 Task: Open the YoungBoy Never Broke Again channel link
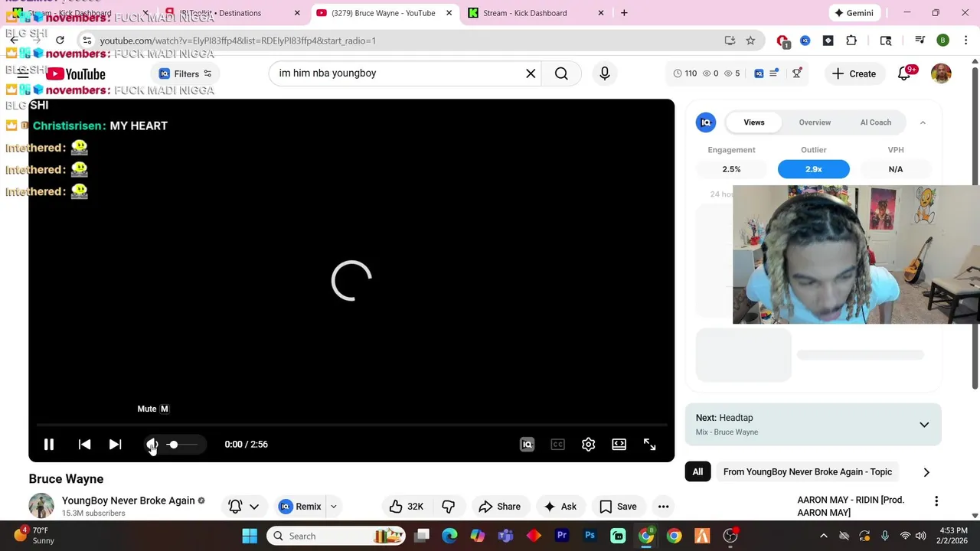tap(128, 500)
